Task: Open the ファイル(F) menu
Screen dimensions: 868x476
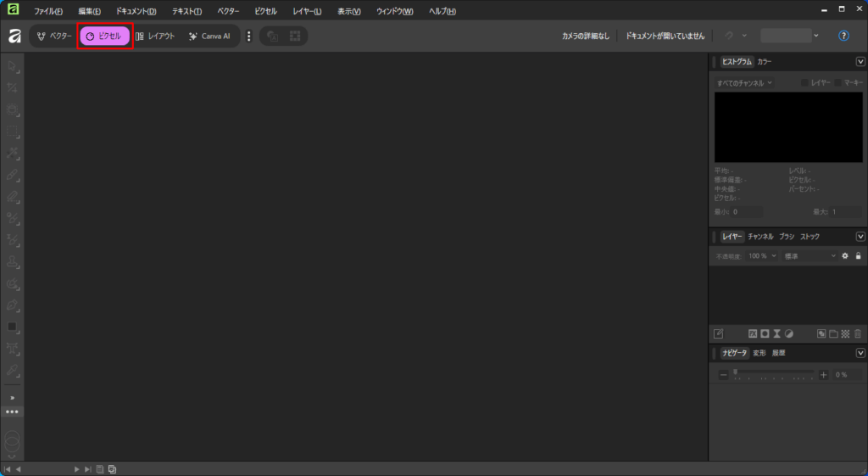Action: tap(48, 11)
